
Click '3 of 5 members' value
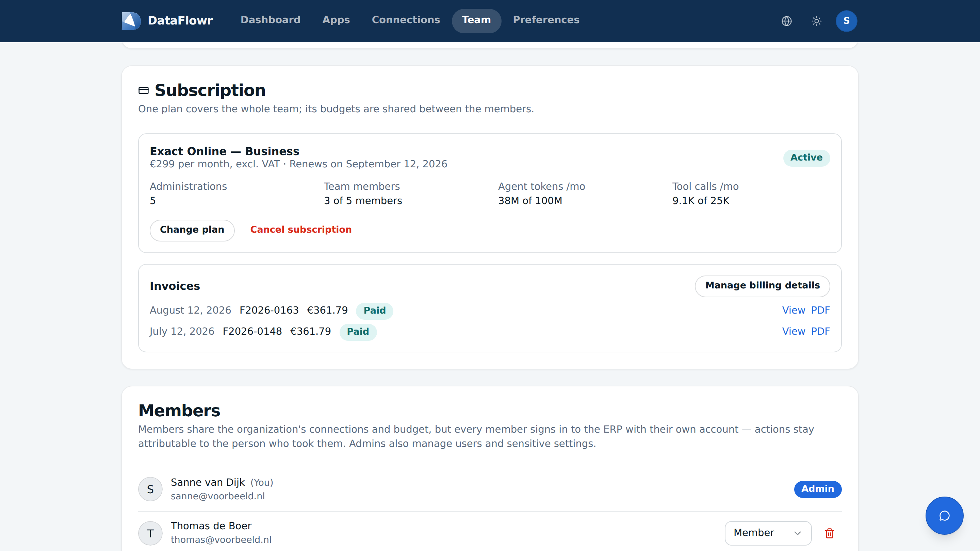(x=363, y=201)
